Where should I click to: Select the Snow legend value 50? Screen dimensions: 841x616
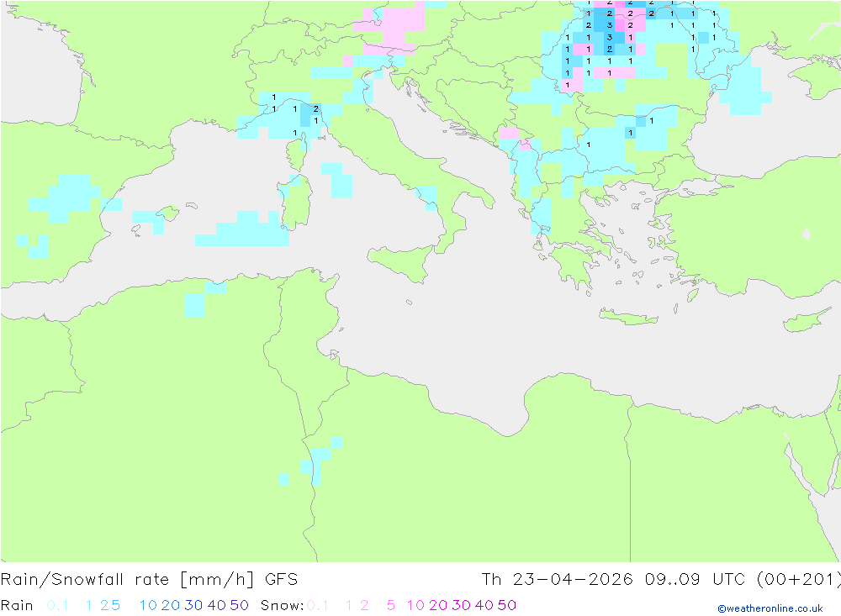point(507,605)
